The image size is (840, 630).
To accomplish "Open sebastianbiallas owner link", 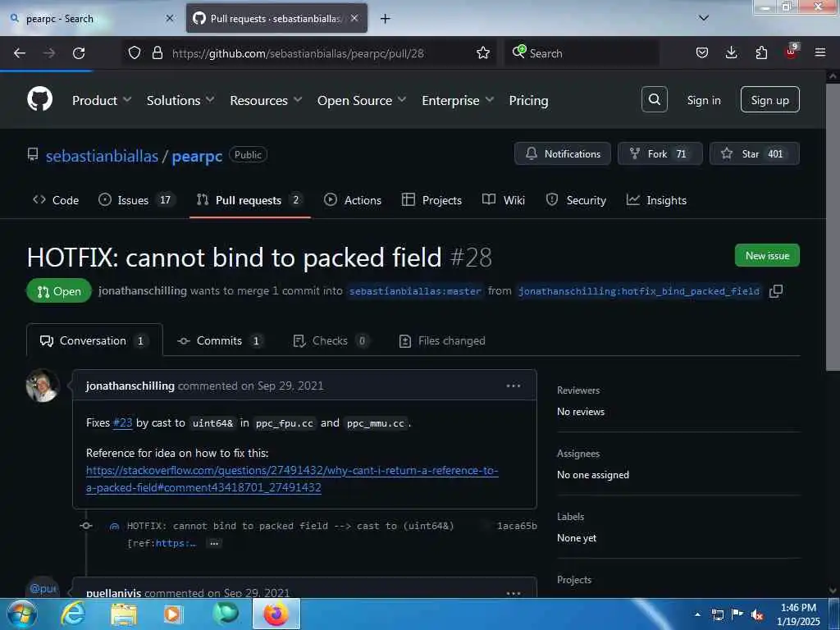I will pos(102,156).
